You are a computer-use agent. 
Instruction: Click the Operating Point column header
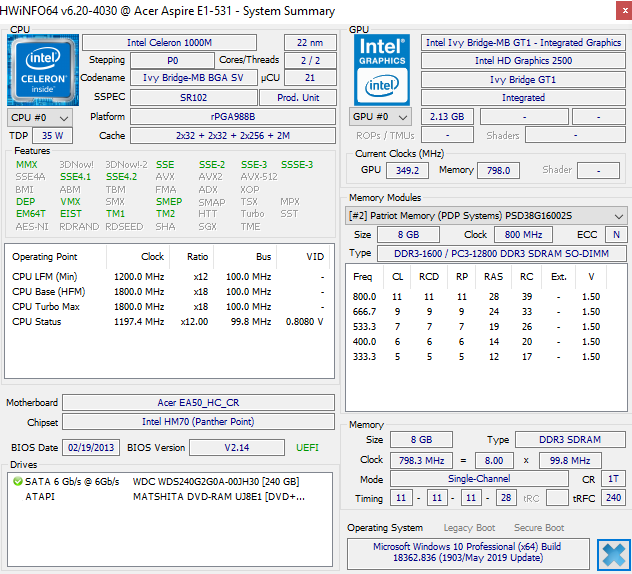pos(56,257)
